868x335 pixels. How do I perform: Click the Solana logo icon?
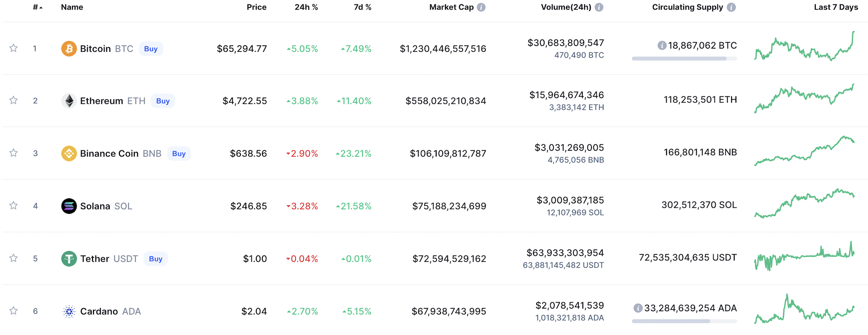coord(69,206)
